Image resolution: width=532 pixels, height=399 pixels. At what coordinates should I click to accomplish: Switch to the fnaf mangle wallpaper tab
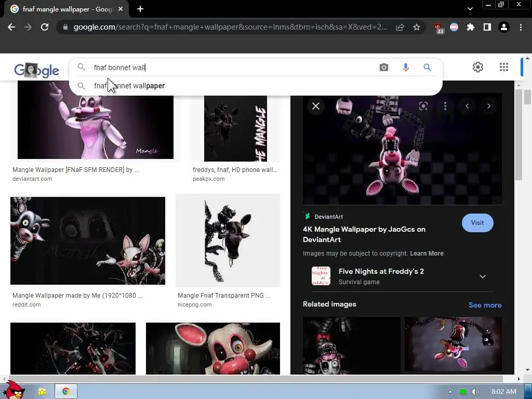(x=67, y=9)
